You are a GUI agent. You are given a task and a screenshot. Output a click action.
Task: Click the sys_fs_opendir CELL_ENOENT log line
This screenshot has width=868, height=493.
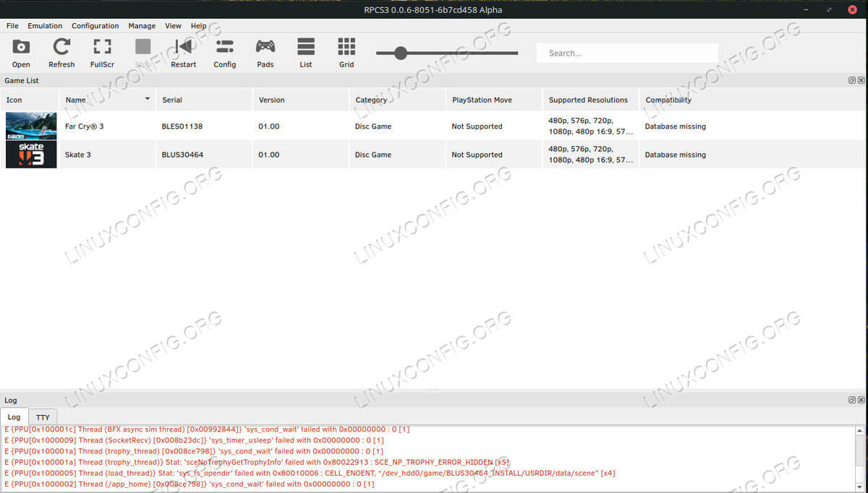(311, 473)
